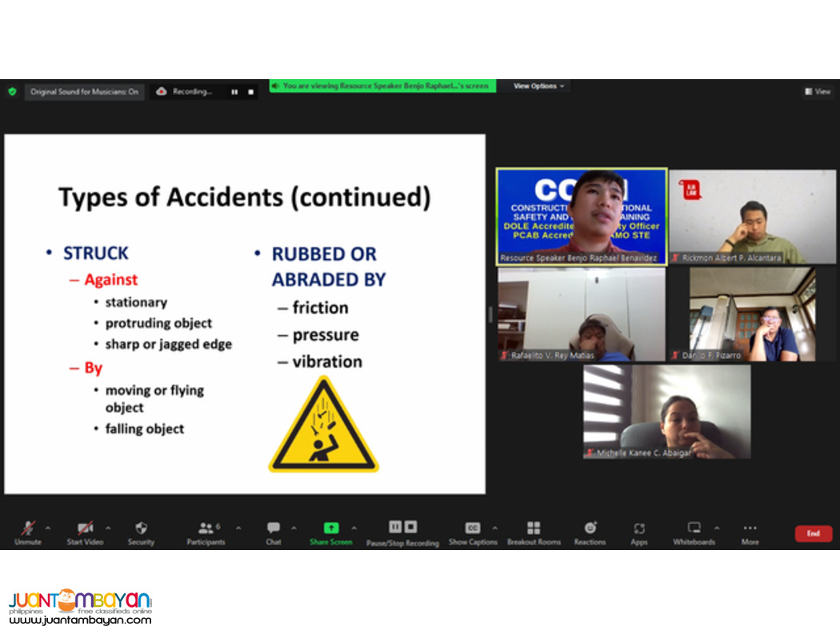This screenshot has height=630, width=840.
Task: Open the Security options shield icon
Action: pos(141,528)
